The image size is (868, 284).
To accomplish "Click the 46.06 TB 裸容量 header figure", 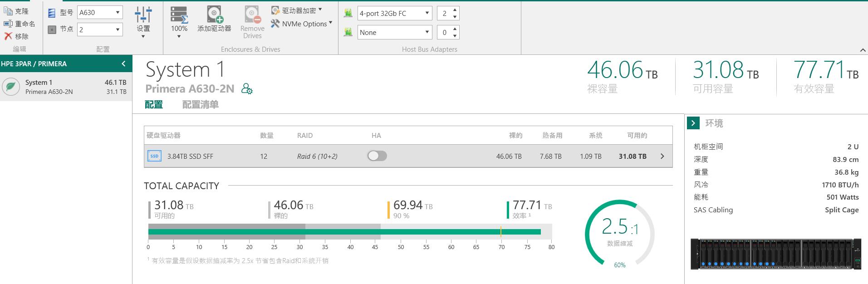I will [x=623, y=71].
